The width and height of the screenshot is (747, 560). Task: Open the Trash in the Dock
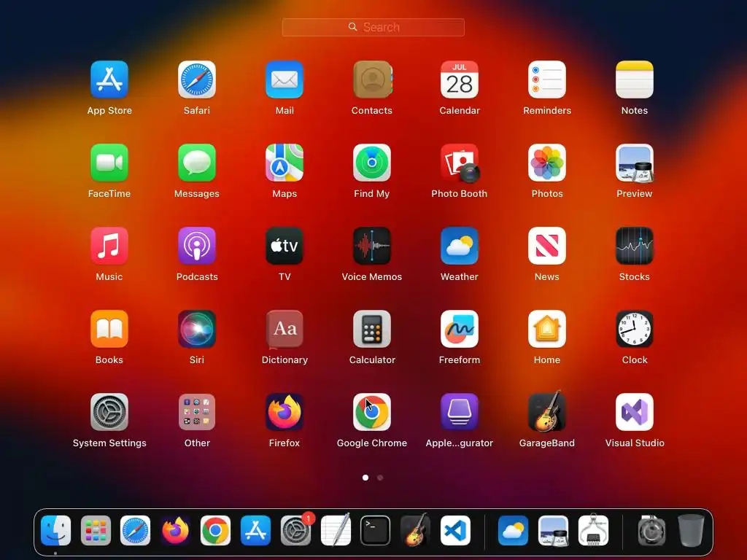tap(692, 530)
